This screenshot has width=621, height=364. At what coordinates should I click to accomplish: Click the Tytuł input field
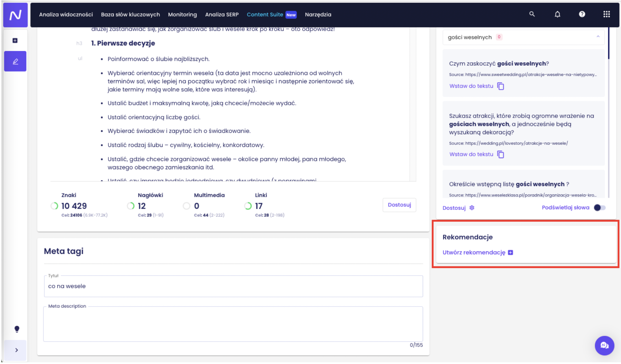pos(233,286)
